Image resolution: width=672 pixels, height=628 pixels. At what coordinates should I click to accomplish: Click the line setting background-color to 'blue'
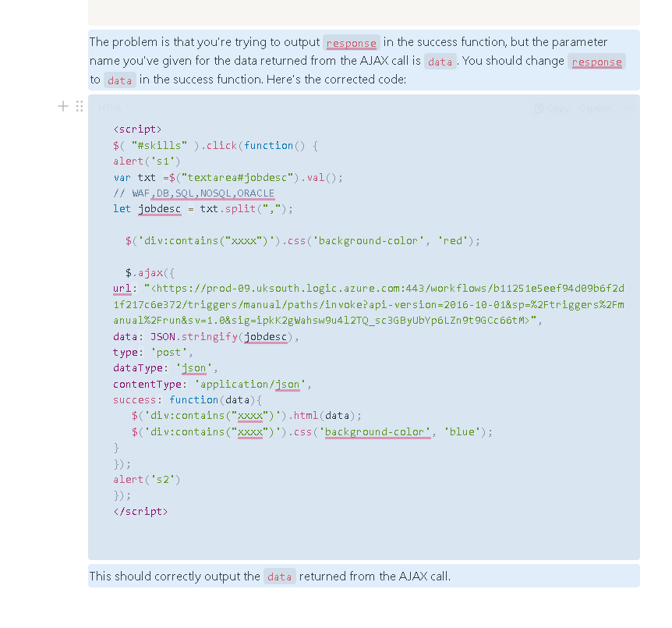[312, 431]
